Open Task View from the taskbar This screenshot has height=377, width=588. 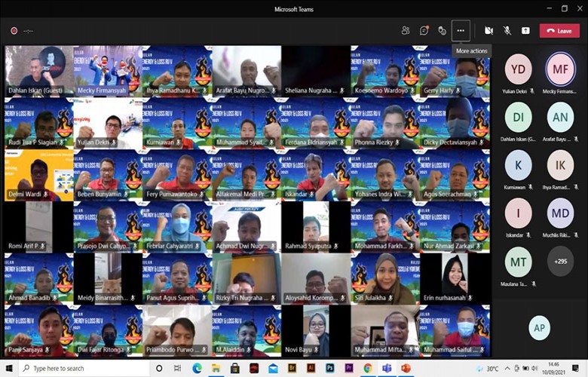click(178, 369)
